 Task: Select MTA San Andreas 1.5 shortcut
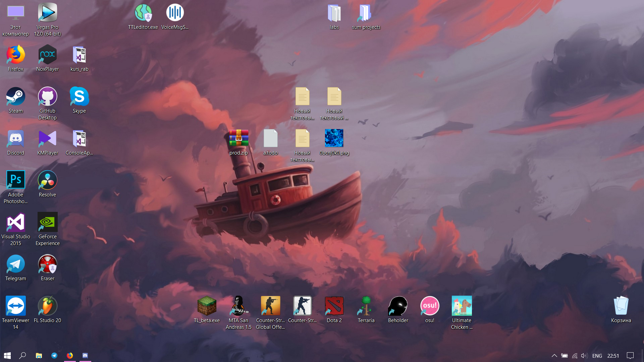click(238, 313)
